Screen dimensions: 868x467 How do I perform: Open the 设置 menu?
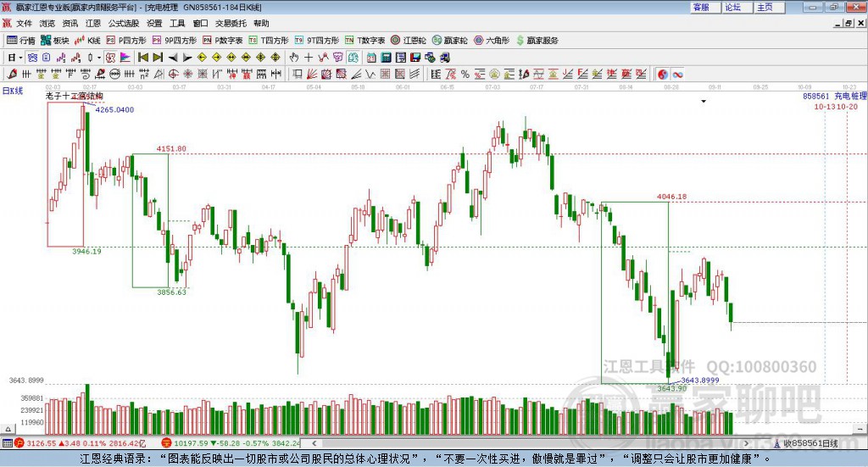(x=154, y=23)
